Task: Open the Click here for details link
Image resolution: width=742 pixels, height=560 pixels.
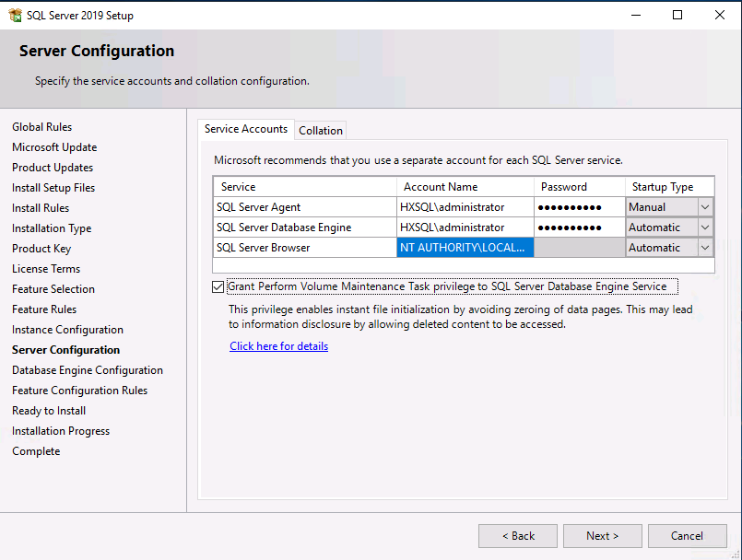Action: click(278, 346)
